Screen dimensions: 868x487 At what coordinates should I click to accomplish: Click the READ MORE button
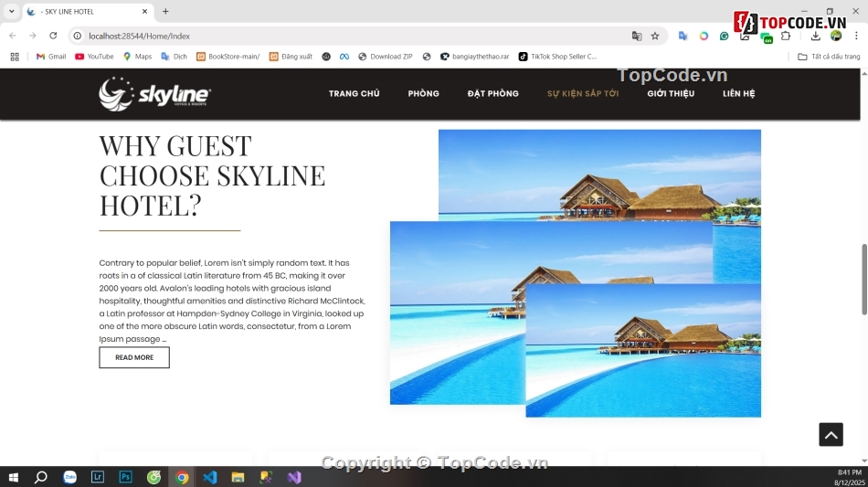[x=134, y=357]
